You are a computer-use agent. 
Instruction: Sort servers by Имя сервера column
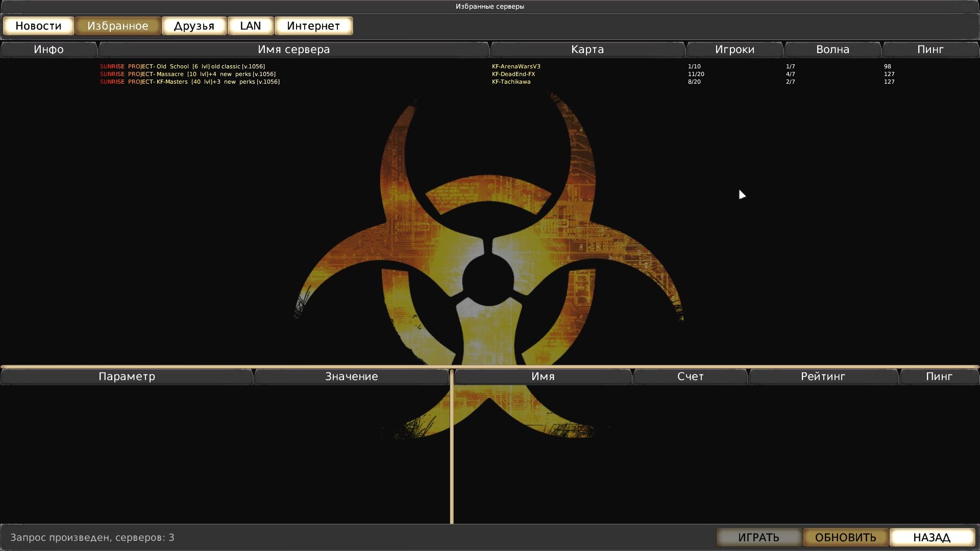click(x=293, y=49)
